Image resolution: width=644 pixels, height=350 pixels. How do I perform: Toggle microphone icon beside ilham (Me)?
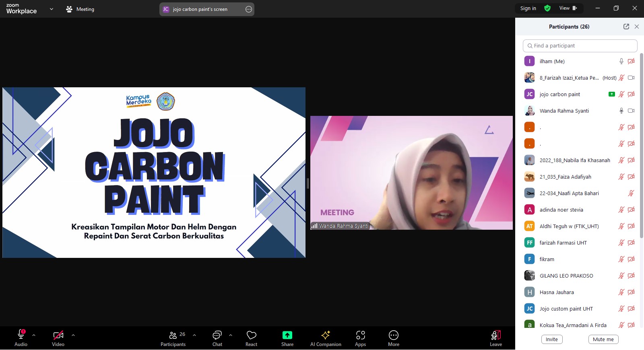pyautogui.click(x=621, y=61)
